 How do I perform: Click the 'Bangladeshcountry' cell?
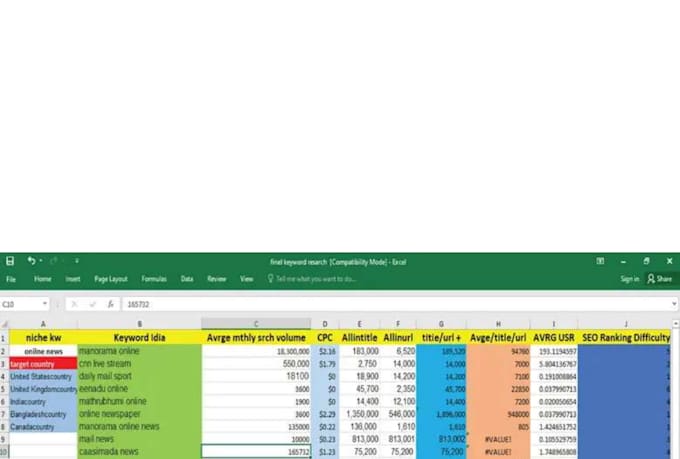pos(43,414)
